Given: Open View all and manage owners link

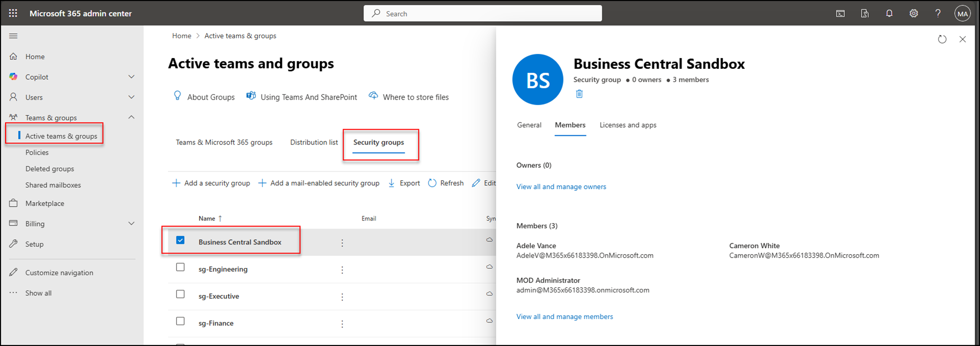Looking at the screenshot, I should 561,187.
